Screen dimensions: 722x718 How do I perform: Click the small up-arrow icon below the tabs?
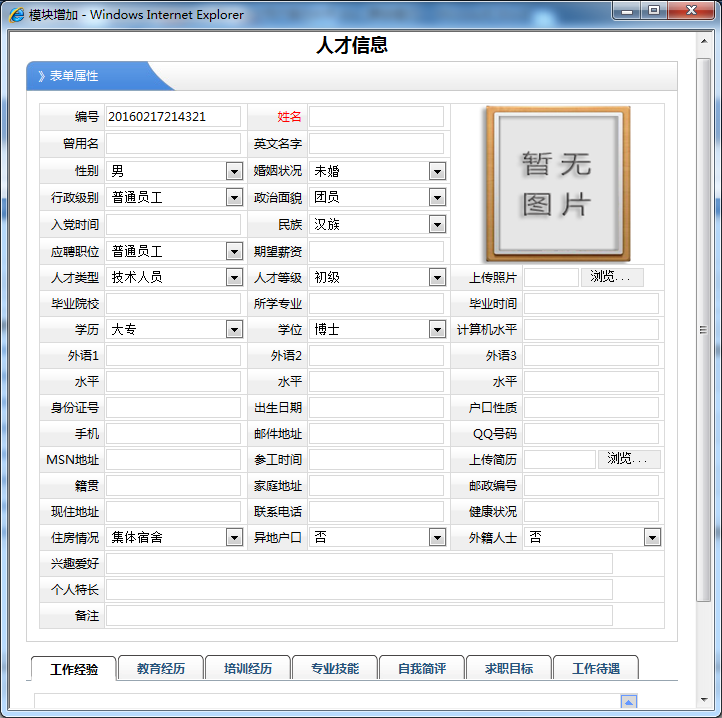pos(628,701)
